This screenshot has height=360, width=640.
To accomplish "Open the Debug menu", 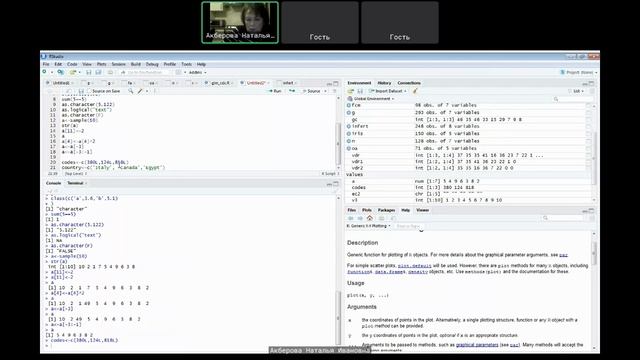I will pyautogui.click(x=152, y=64).
